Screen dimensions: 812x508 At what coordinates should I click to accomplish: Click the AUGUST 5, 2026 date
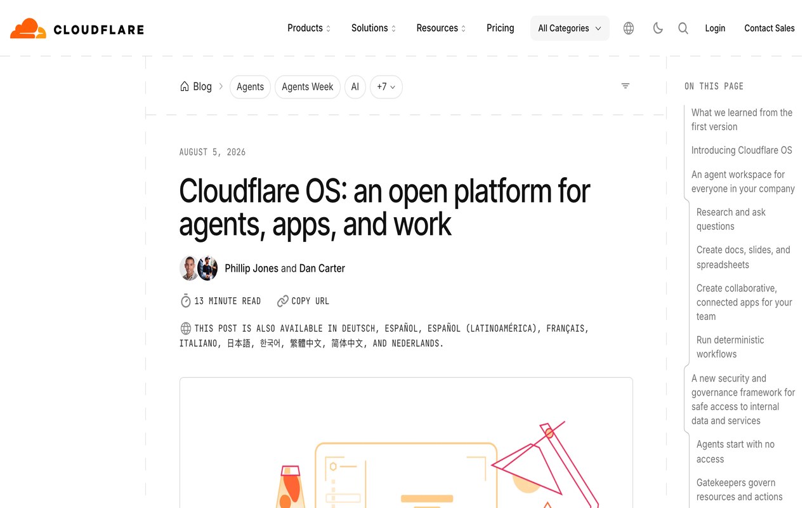point(213,152)
